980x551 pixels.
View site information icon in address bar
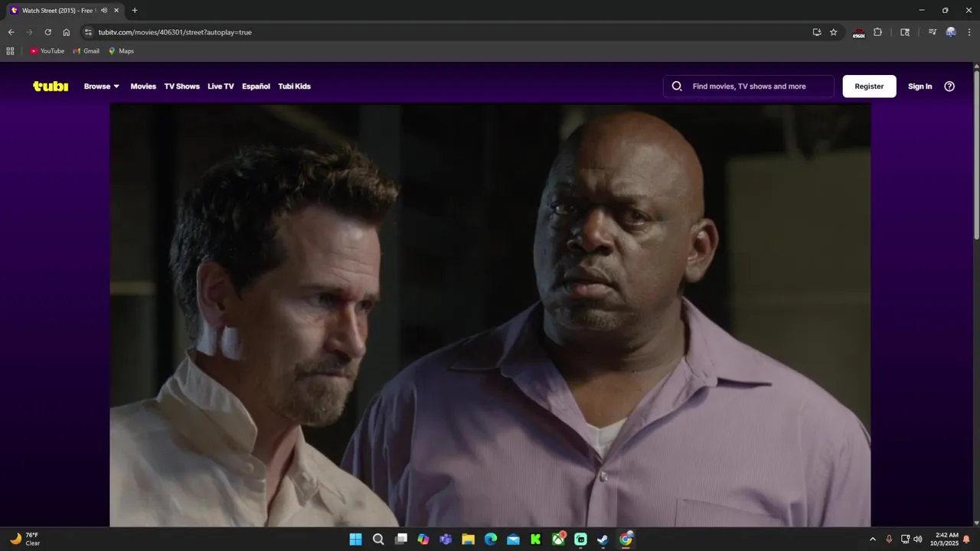(x=88, y=32)
